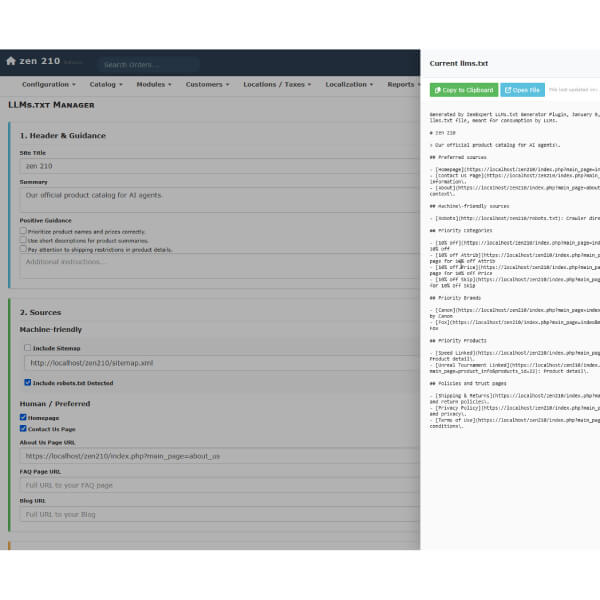Enable prioritize product names and prices
600x600 pixels.
[x=23, y=230]
